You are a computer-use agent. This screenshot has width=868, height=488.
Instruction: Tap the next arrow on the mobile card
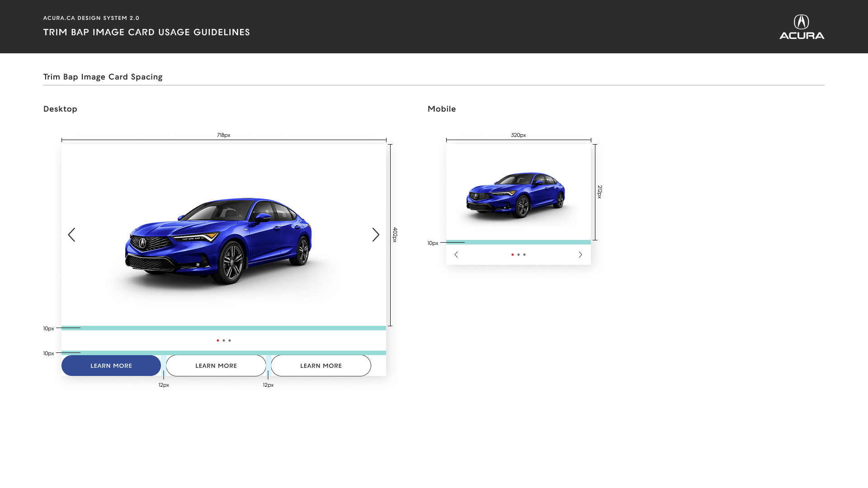click(x=580, y=255)
